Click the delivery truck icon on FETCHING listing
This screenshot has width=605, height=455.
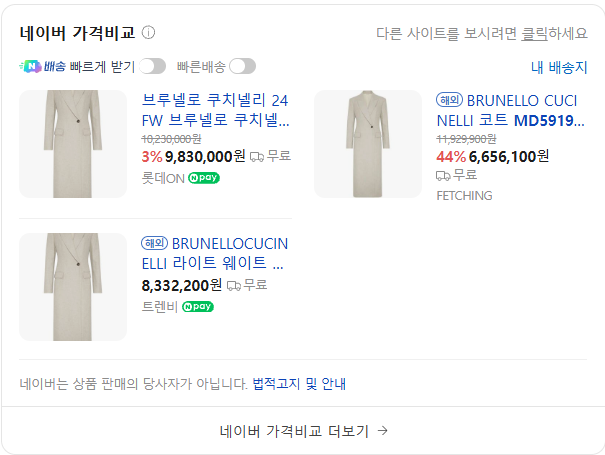coord(443,176)
